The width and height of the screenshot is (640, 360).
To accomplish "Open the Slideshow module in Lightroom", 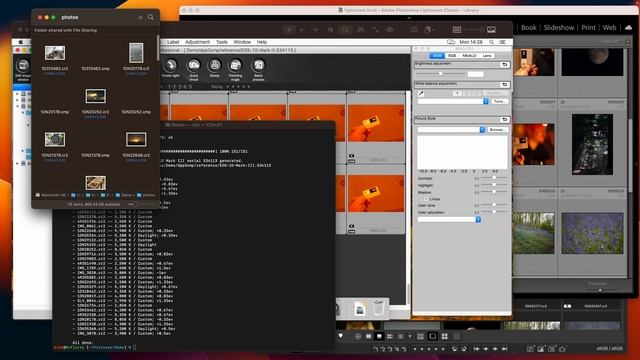I will pyautogui.click(x=558, y=27).
